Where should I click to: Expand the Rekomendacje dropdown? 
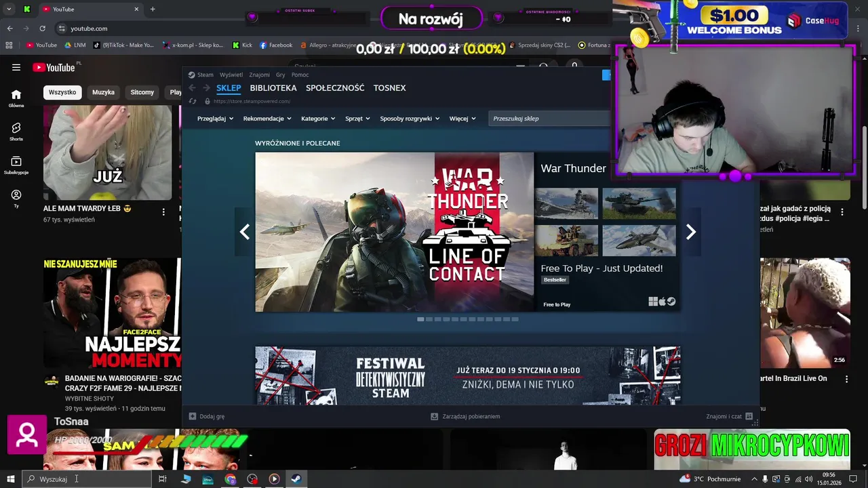267,119
